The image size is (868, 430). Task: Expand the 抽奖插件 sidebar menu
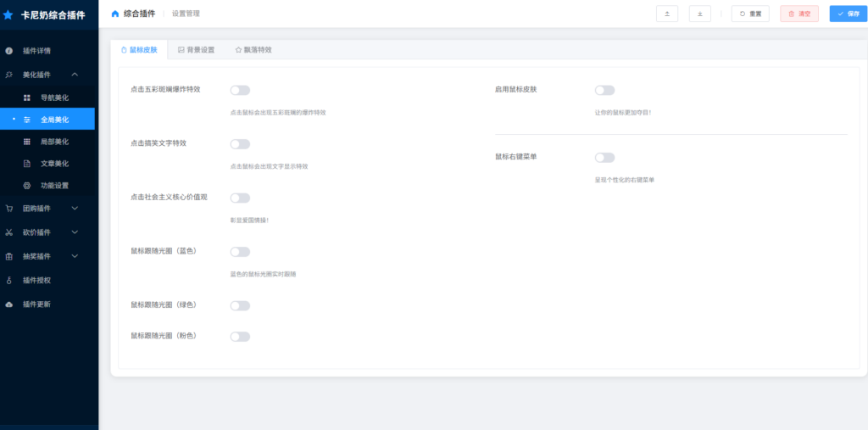(75, 256)
